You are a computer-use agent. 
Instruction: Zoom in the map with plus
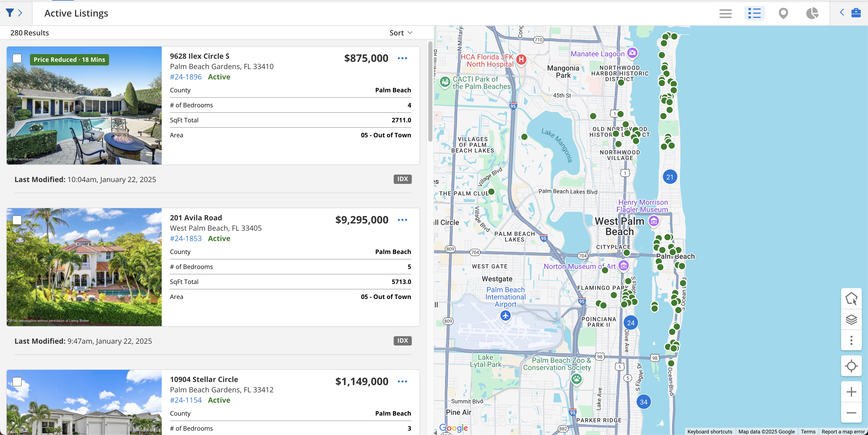[x=851, y=392]
